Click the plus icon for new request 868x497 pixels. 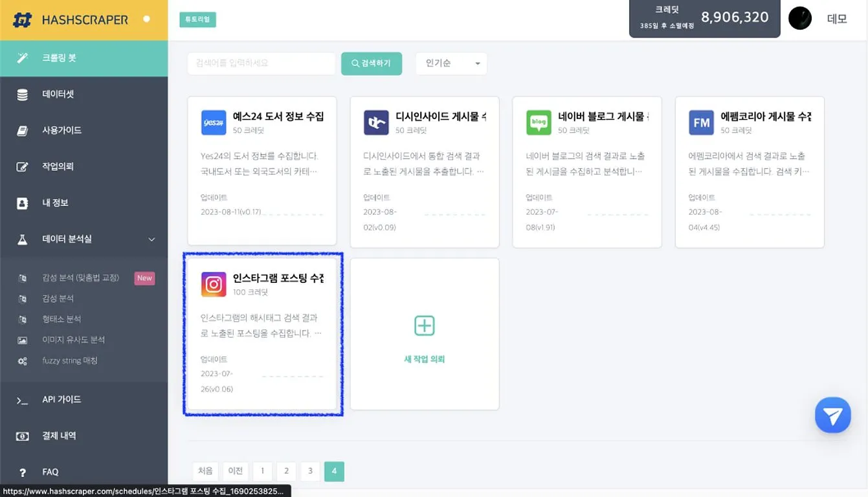click(425, 326)
